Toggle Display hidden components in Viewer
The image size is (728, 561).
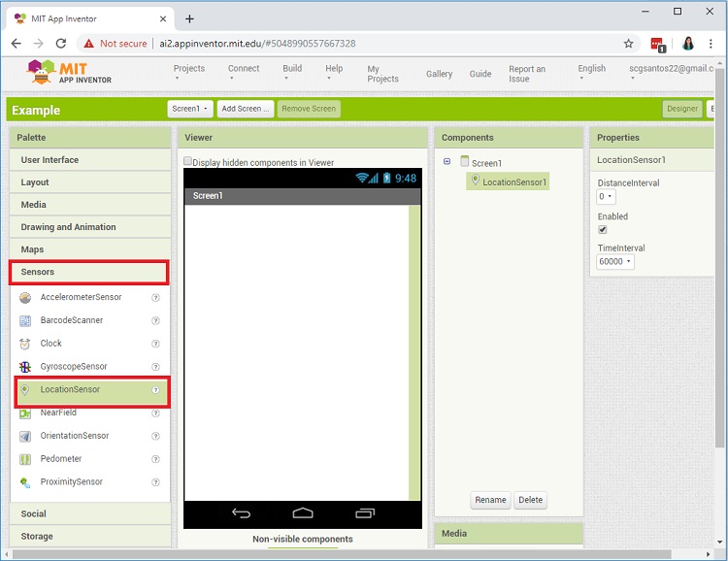(187, 161)
